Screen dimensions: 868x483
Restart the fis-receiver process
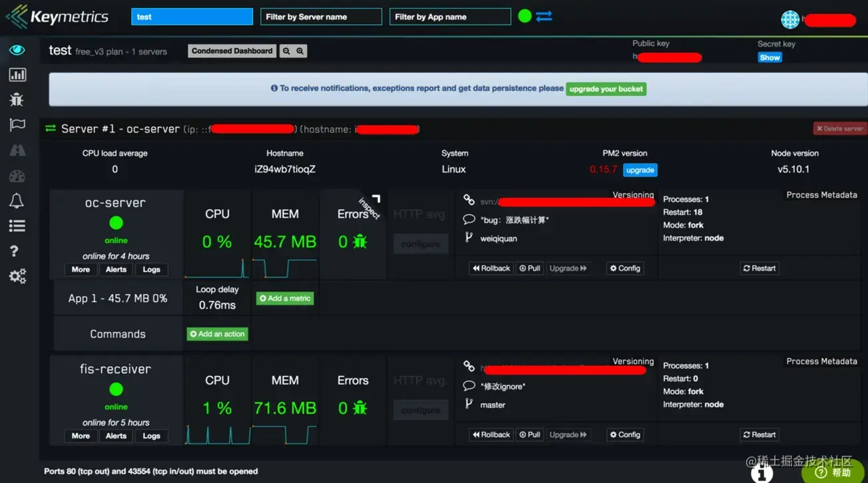(x=759, y=434)
